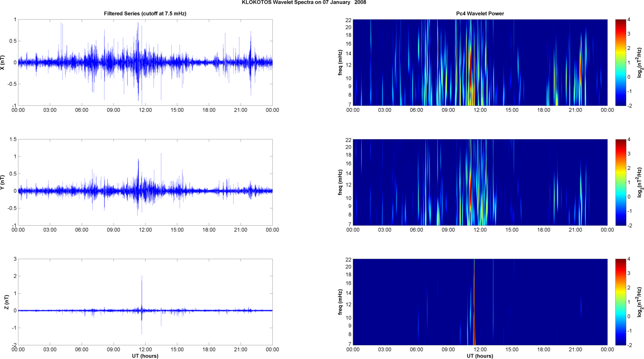Select the Y (nT) axis label

click(x=3, y=182)
